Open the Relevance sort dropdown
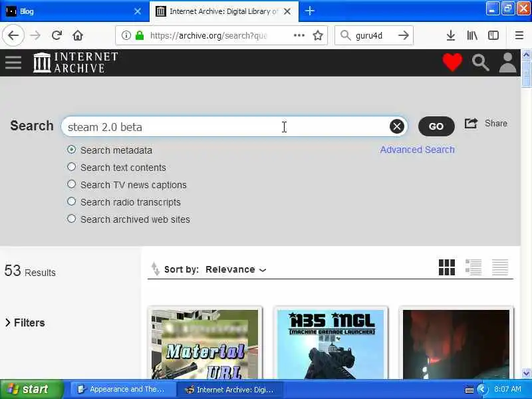This screenshot has width=532, height=399. [236, 269]
